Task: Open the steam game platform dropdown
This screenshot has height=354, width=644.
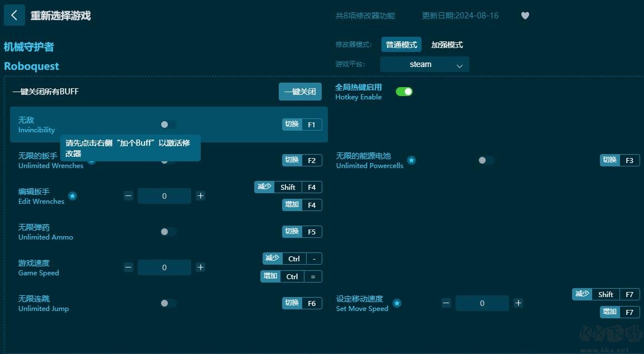Action: [x=424, y=64]
